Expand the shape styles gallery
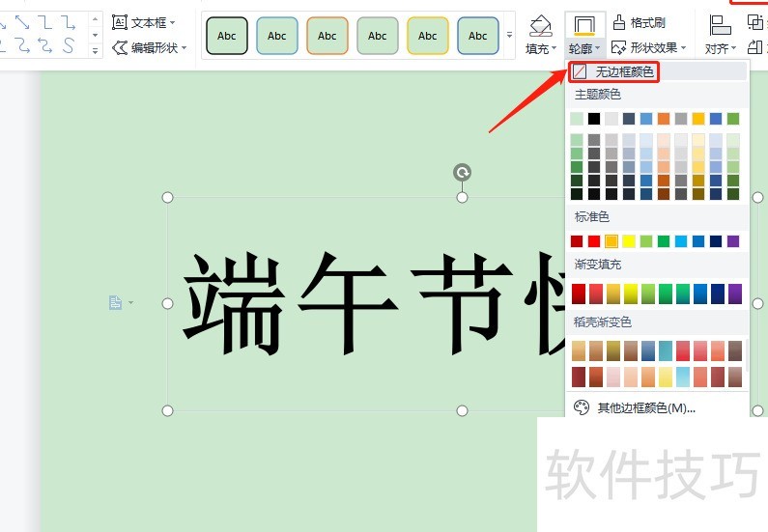 click(509, 35)
